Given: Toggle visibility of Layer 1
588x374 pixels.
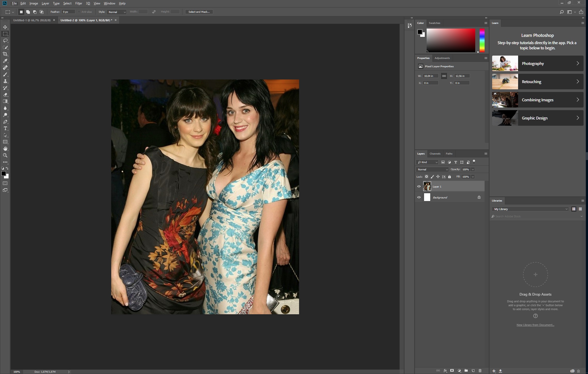Looking at the screenshot, I should coord(419,186).
